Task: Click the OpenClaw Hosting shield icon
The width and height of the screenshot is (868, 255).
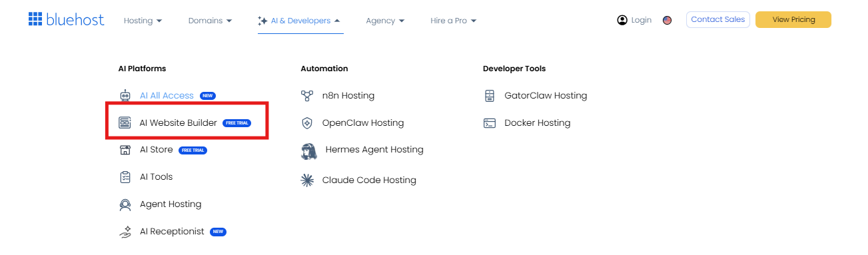Action: tap(307, 123)
